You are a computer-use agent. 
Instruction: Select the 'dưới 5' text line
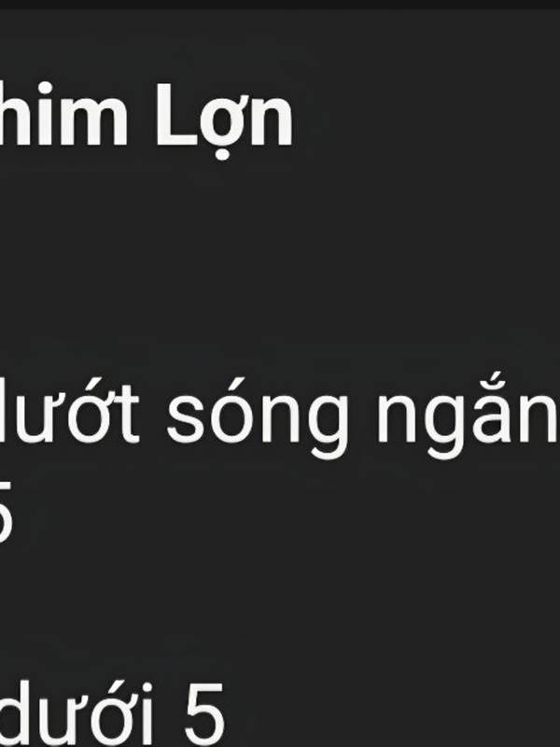coord(111,715)
